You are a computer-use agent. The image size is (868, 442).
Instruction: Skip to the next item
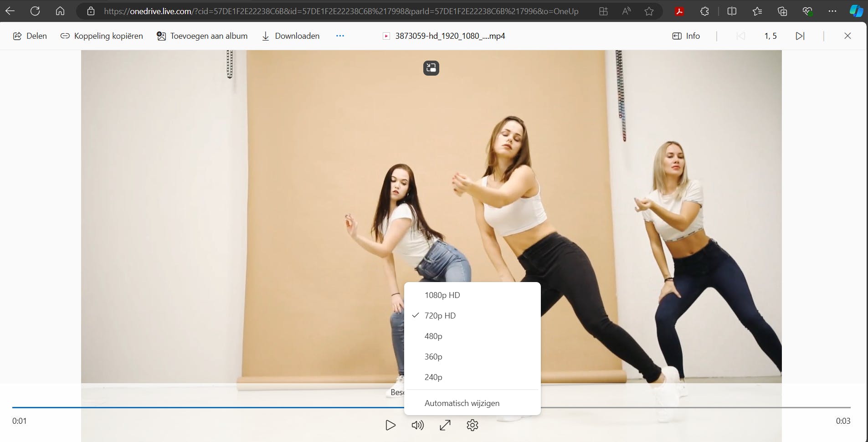tap(800, 36)
